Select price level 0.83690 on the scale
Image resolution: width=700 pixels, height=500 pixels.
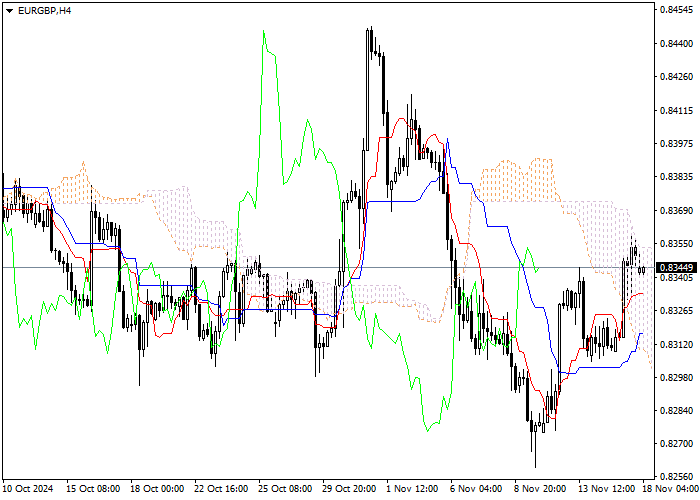677,210
